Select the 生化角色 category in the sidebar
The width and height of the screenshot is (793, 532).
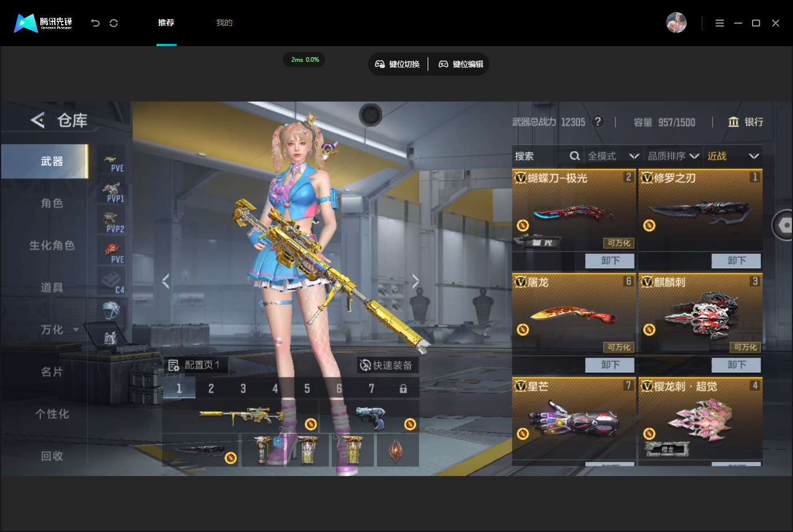tap(51, 245)
